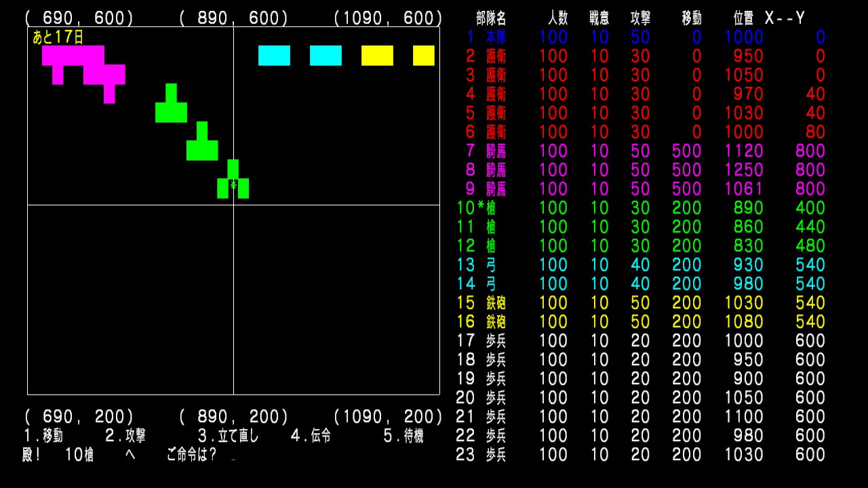This screenshot has width=868, height=488.
Task: Select the yellow 鉄砲 unit 15 block on map
Action: (x=377, y=56)
